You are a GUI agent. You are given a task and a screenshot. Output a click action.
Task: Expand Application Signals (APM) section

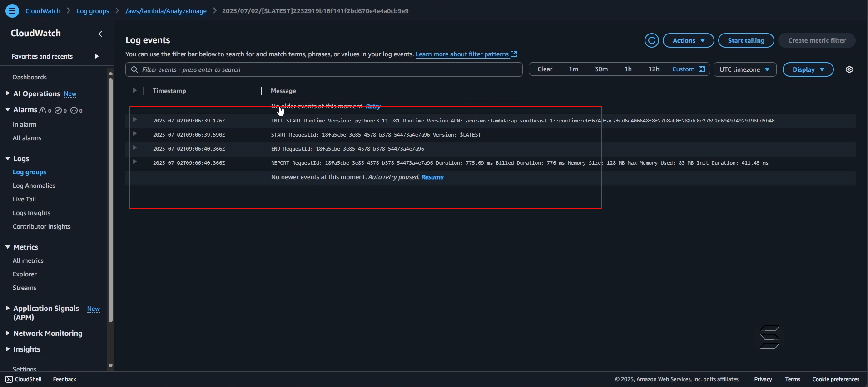[8, 308]
